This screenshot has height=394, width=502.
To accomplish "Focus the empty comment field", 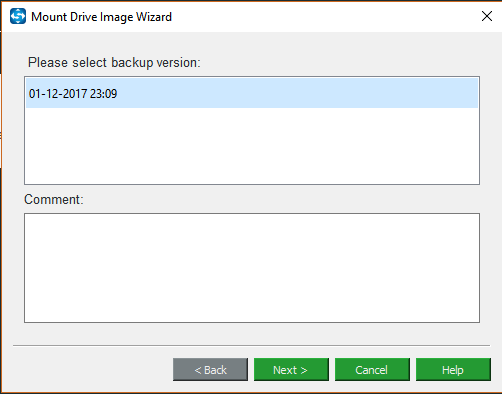I will 252,268.
